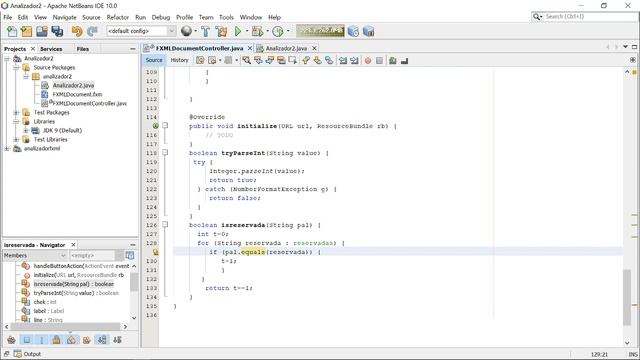Select FXMLDocument.fxml in project tree
The height and width of the screenshot is (360, 640).
tap(77, 94)
